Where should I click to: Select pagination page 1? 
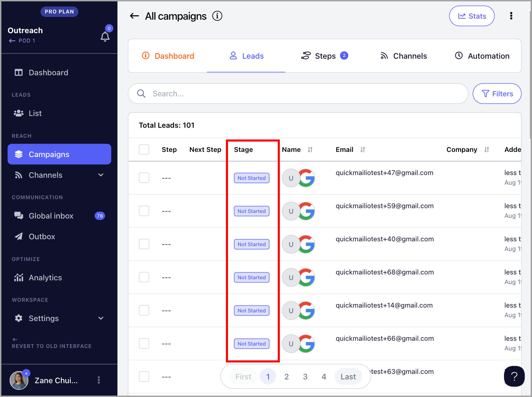coord(268,377)
